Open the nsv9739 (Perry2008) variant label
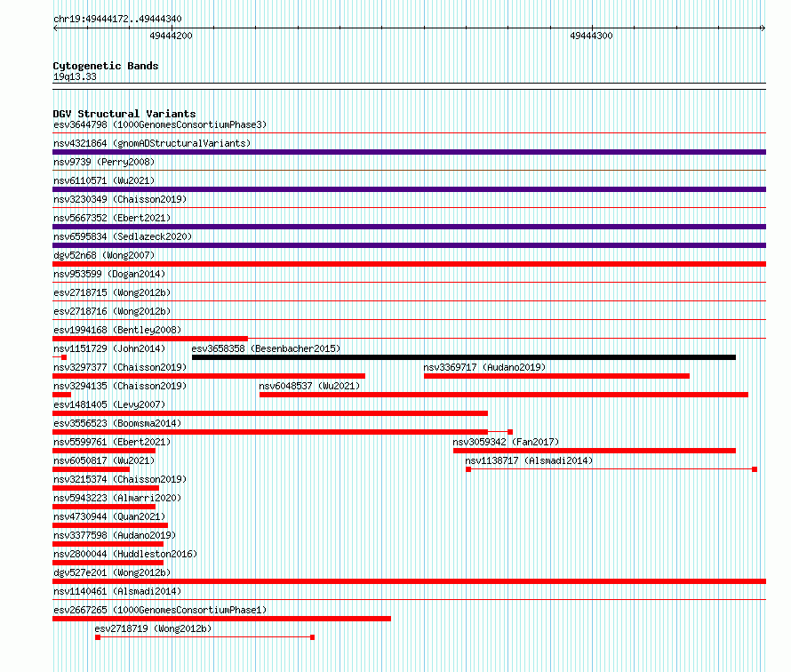This screenshot has height=672, width=791. point(104,162)
